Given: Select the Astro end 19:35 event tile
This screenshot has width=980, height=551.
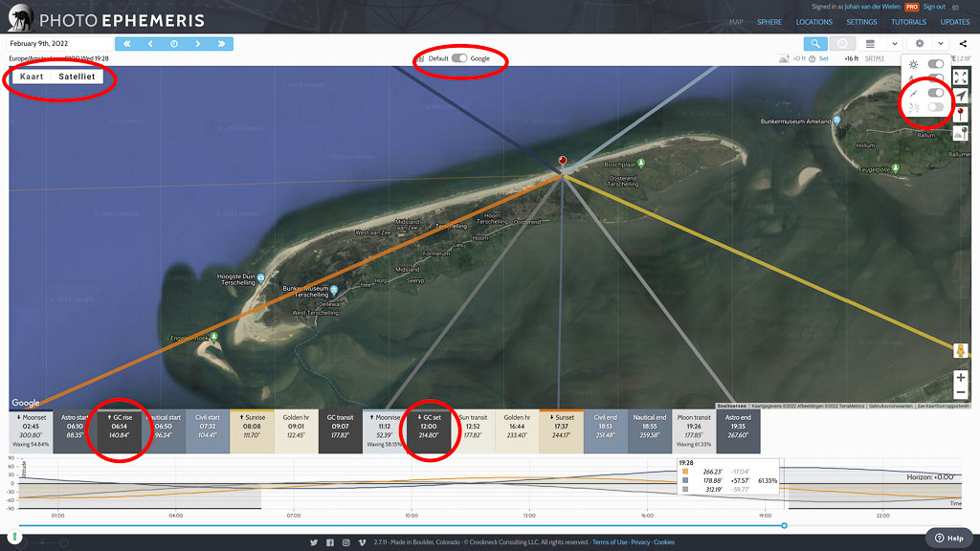Looking at the screenshot, I should 738,431.
